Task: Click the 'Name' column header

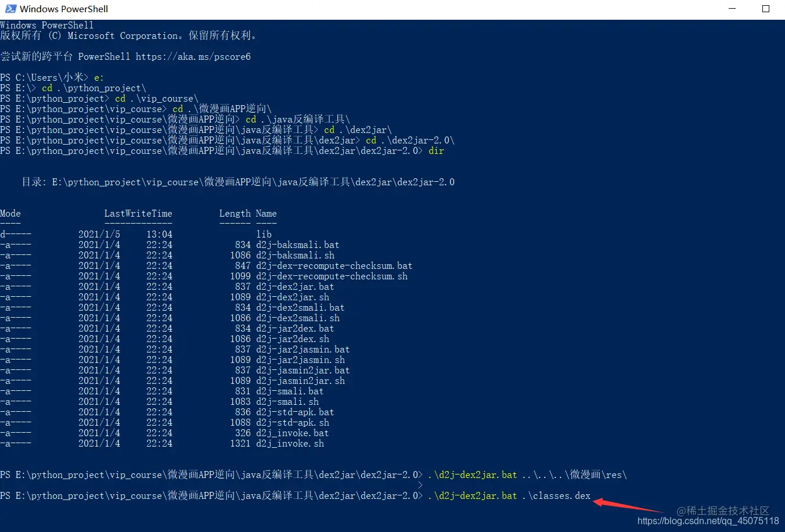Action: (267, 214)
